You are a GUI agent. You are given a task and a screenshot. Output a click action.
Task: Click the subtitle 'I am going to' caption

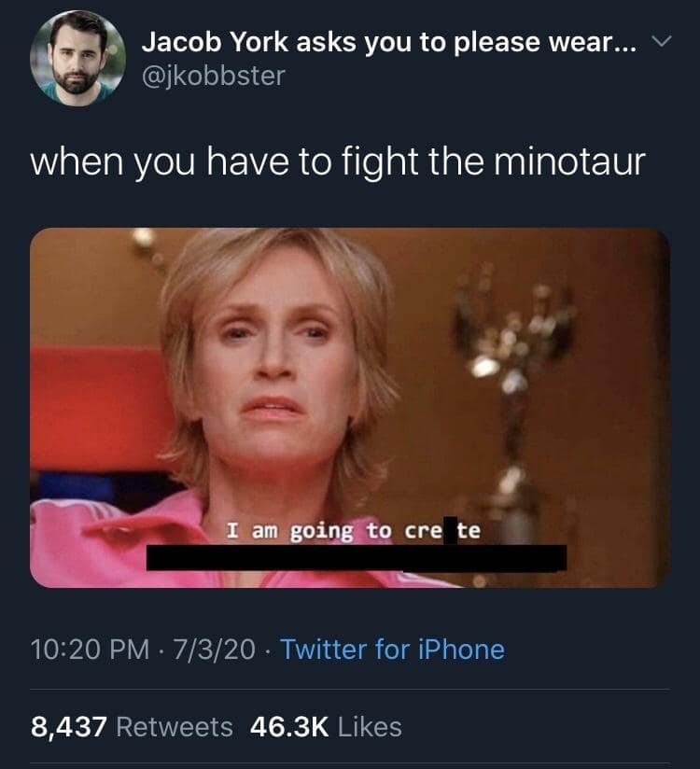(309, 531)
